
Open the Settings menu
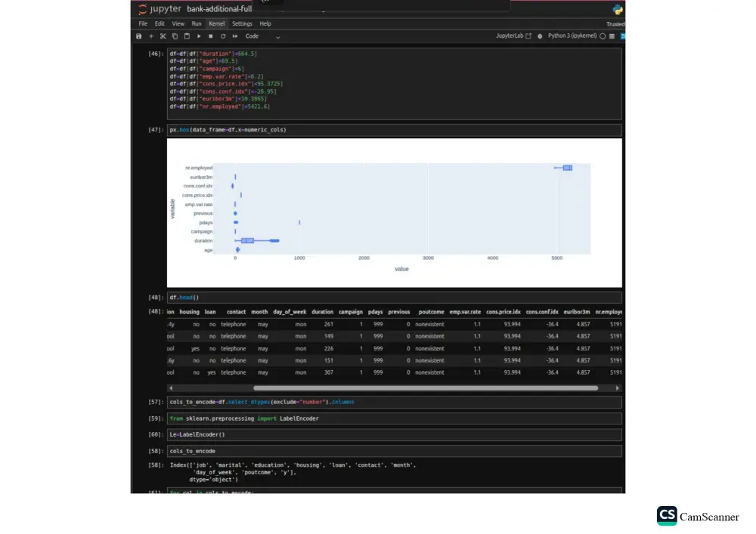point(242,23)
